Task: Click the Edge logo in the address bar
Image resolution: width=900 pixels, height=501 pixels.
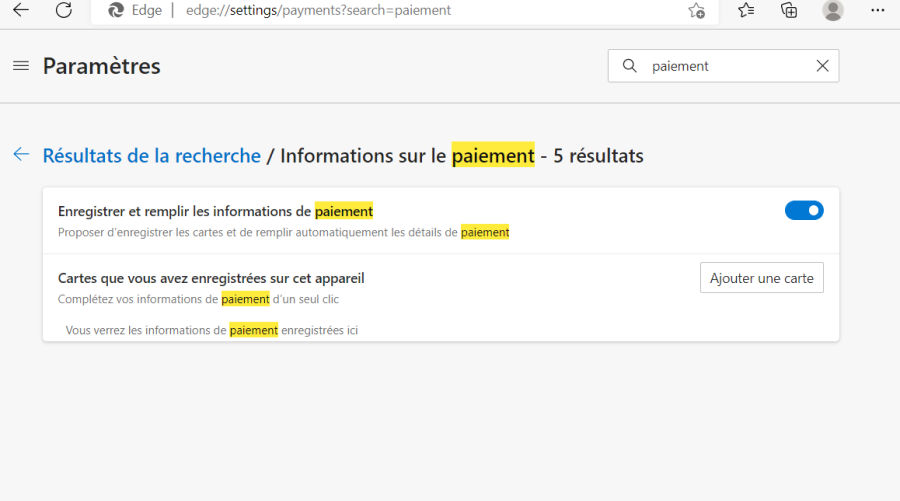Action: pos(116,10)
